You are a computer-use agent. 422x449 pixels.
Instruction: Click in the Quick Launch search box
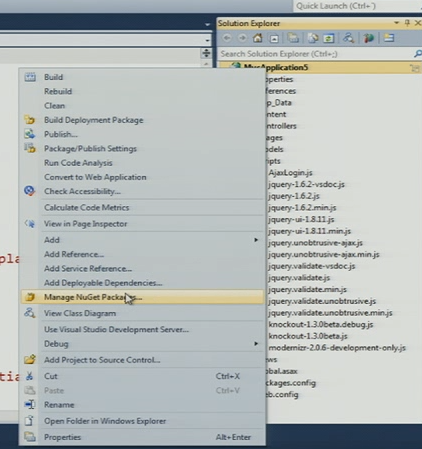(x=357, y=6)
